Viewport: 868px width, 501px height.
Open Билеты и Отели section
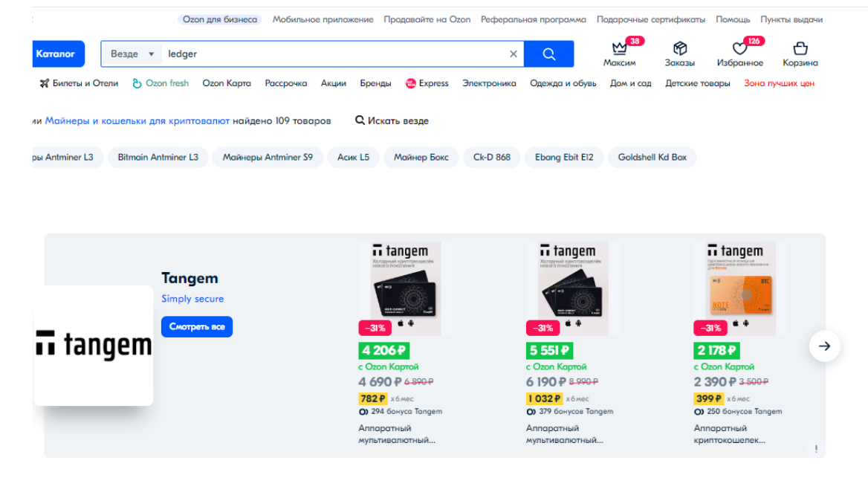click(x=79, y=83)
